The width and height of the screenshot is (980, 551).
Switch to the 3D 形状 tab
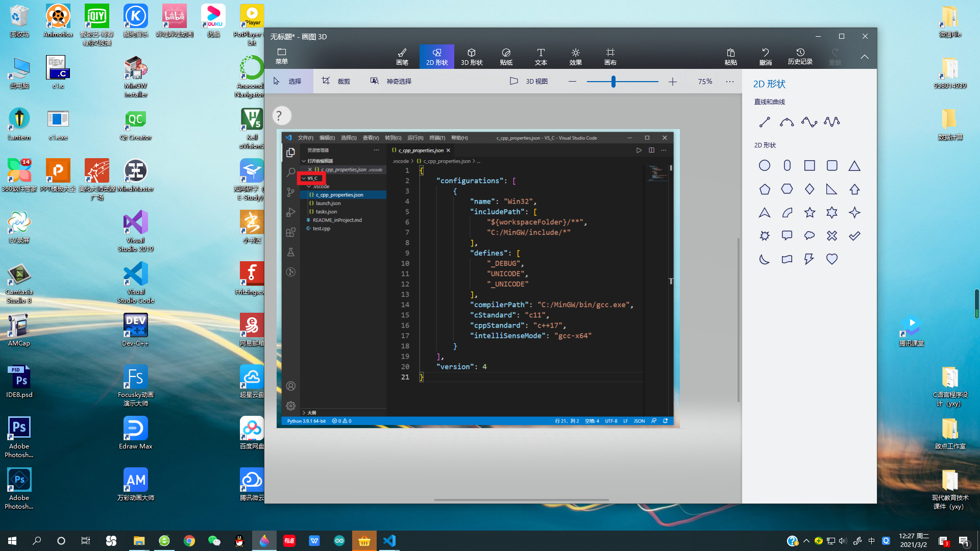(x=472, y=57)
